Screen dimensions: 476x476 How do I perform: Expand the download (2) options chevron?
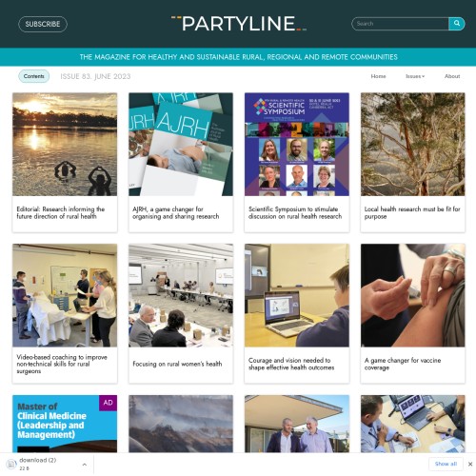point(85,465)
